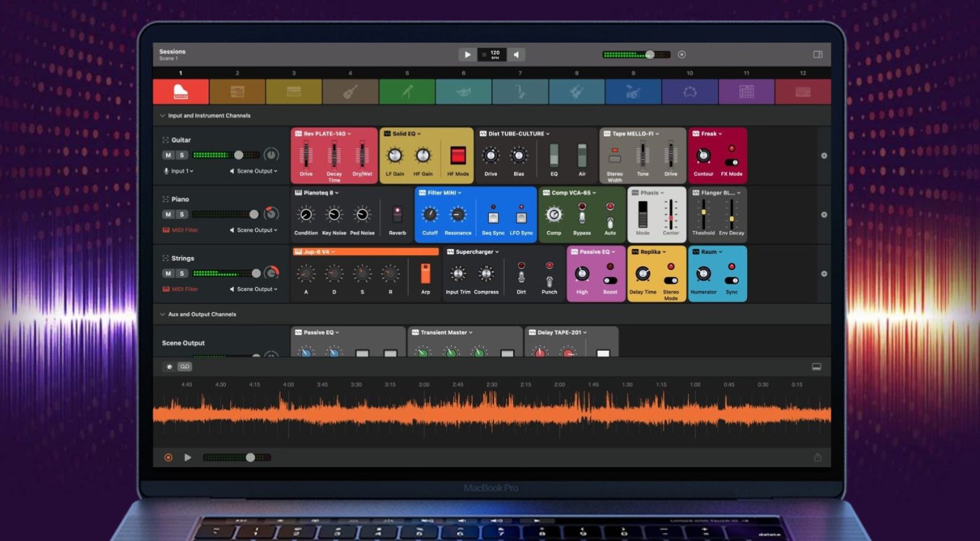The image size is (980, 541).
Task: Click the share icon in the recorder bar
Action: tap(817, 457)
